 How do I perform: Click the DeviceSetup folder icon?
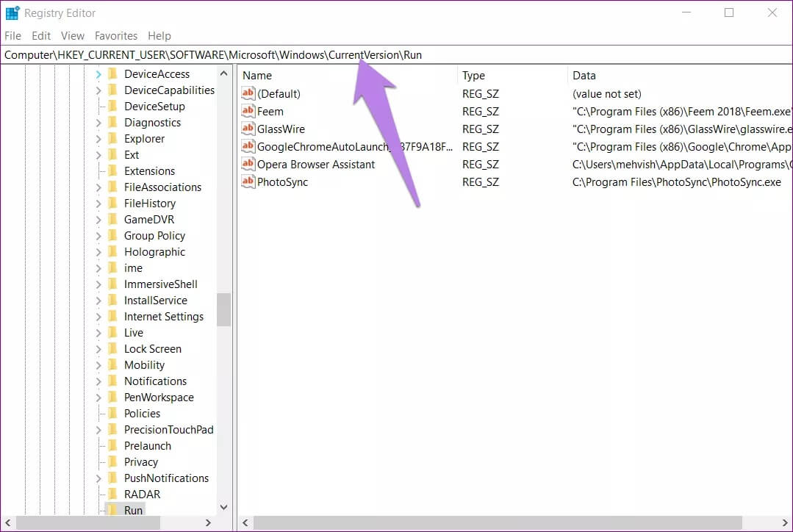(112, 107)
